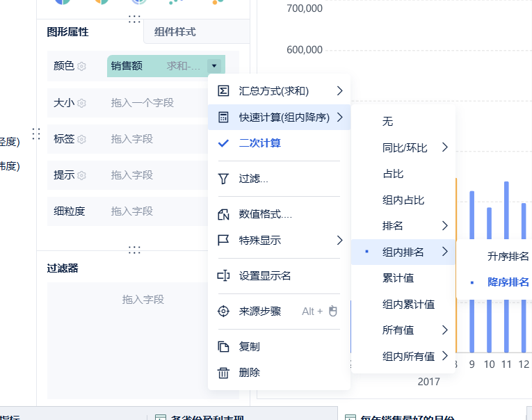Click the 标签 drop zone 拖入字段

pos(131,139)
